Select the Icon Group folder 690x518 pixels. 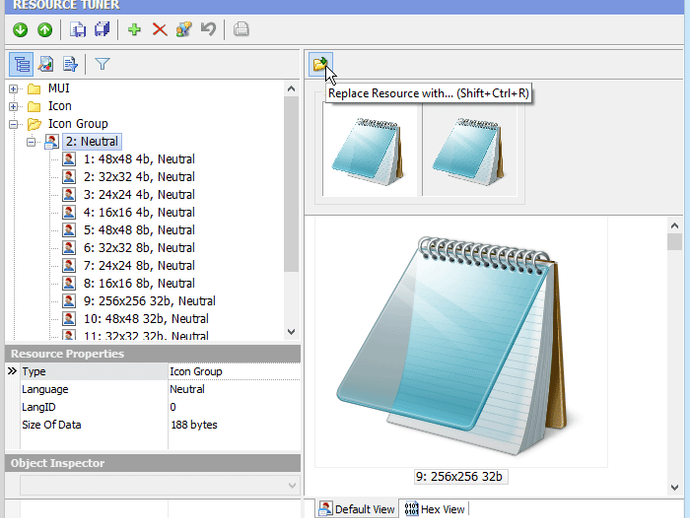[x=78, y=124]
